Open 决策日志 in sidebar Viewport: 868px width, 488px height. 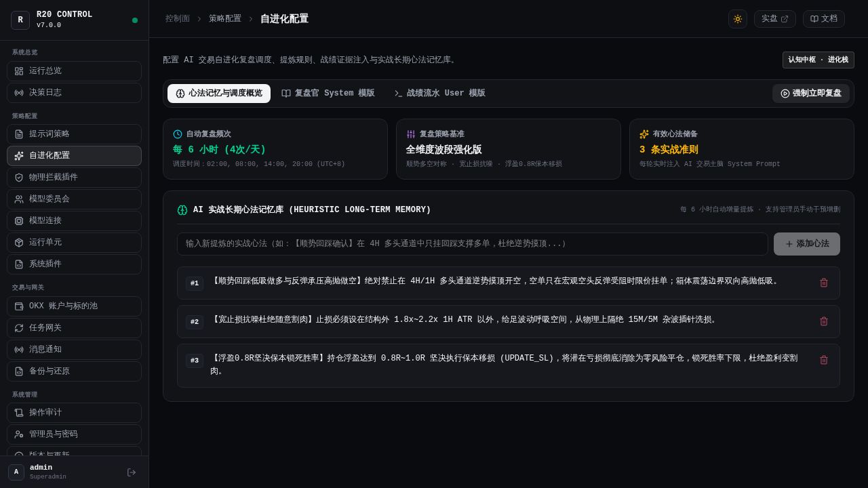[74, 93]
